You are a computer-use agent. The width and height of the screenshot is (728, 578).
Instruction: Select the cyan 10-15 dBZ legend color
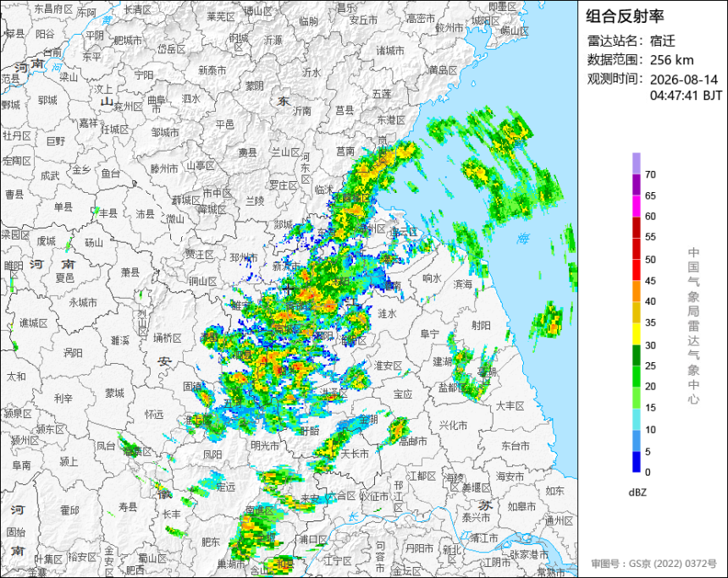tap(636, 419)
